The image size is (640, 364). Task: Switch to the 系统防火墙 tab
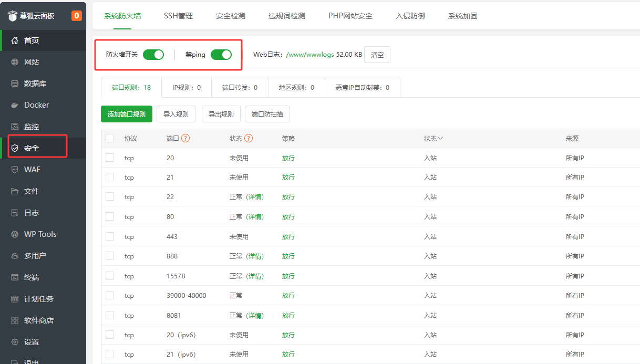[122, 16]
